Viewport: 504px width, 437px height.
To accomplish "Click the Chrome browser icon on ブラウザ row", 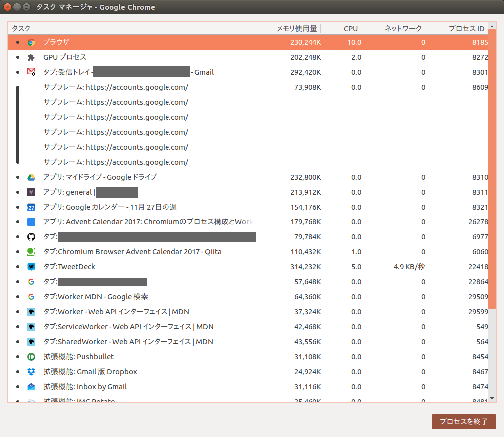I will 31,42.
